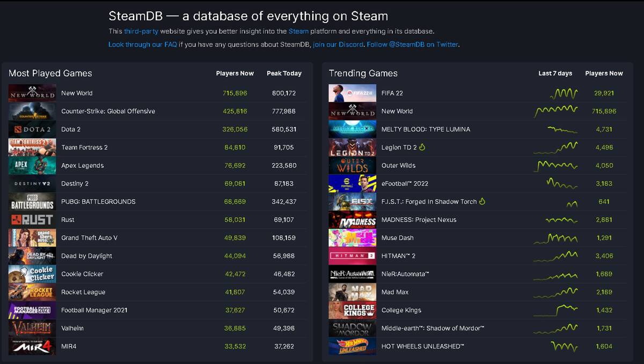
Task: Open the Mad Max title link
Action: [395, 292]
